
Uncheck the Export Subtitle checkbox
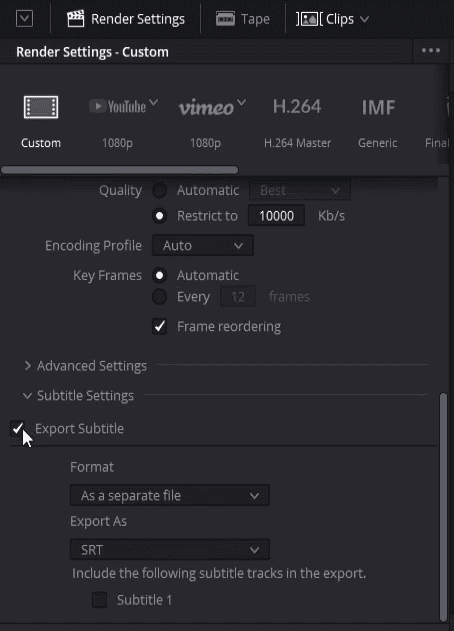pyautogui.click(x=18, y=428)
